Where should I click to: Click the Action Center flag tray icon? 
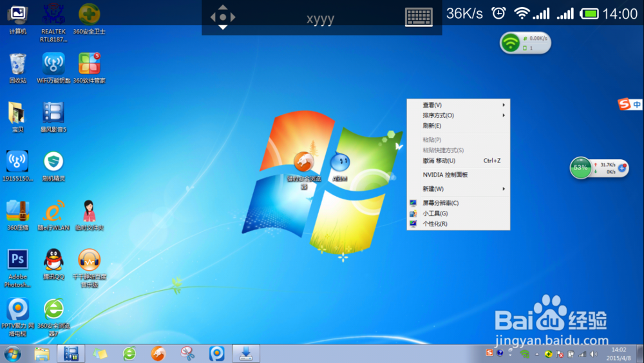pyautogui.click(x=560, y=354)
